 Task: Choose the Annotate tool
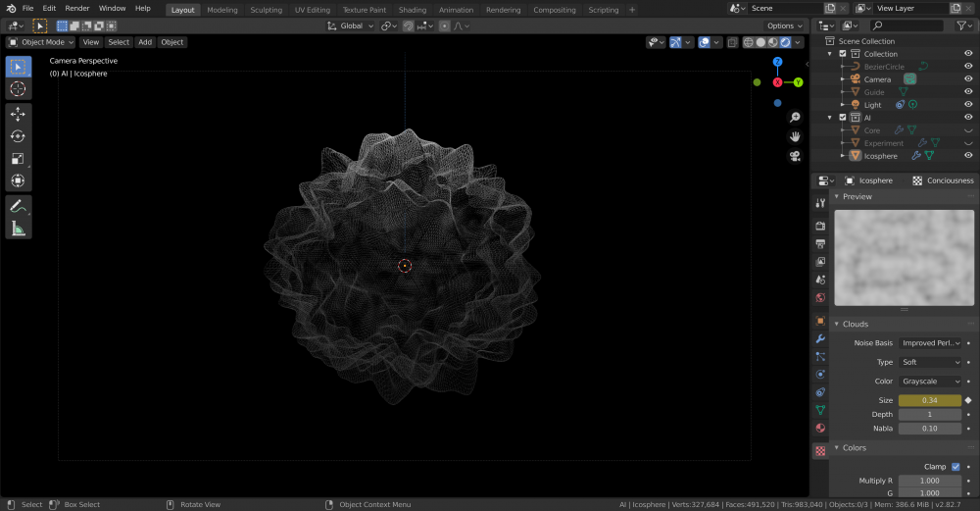pyautogui.click(x=18, y=206)
